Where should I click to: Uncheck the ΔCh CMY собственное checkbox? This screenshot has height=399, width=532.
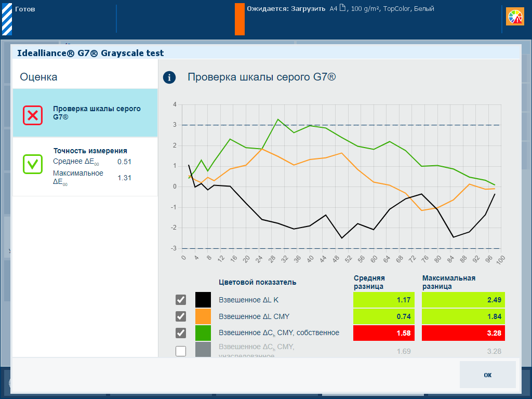point(181,333)
